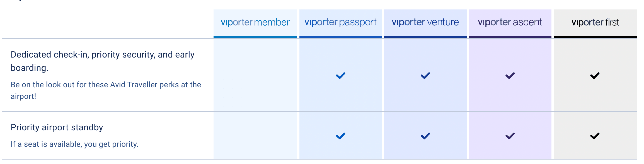The width and height of the screenshot is (644, 164).
Task: Click Passport checkmark for dedicated check-in
Action: click(x=340, y=76)
